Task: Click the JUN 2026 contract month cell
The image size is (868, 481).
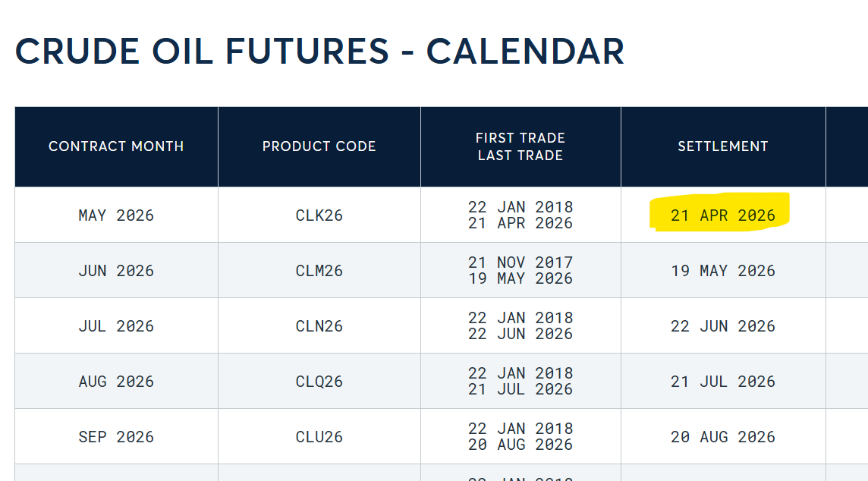Action: (x=116, y=271)
